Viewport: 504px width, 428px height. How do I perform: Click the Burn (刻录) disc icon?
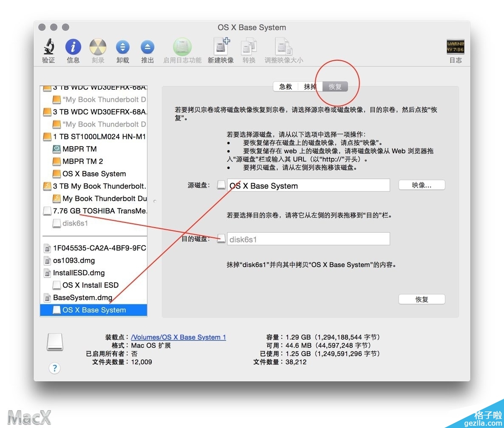(98, 47)
